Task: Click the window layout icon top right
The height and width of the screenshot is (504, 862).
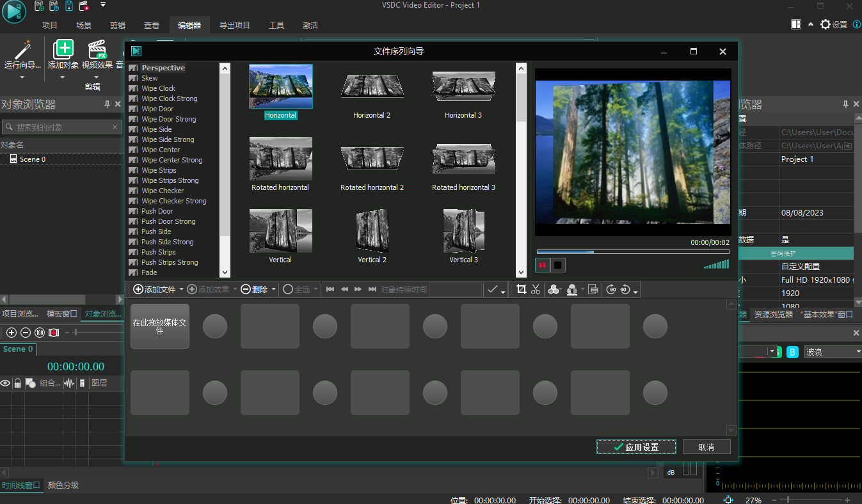Action: (796, 24)
